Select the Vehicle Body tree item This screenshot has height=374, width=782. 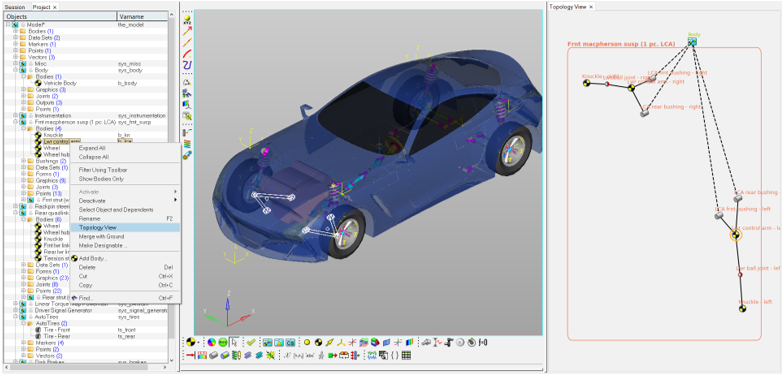pos(60,83)
